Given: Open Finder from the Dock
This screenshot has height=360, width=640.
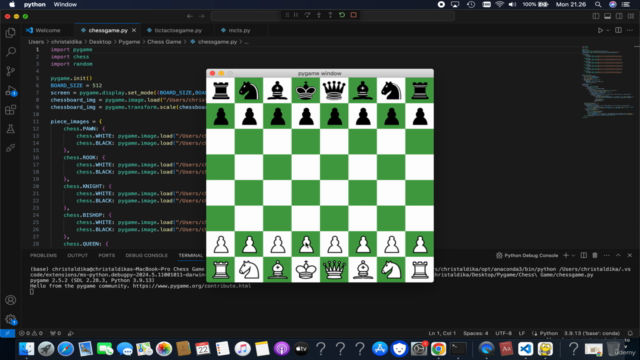Looking at the screenshot, I should 27,349.
